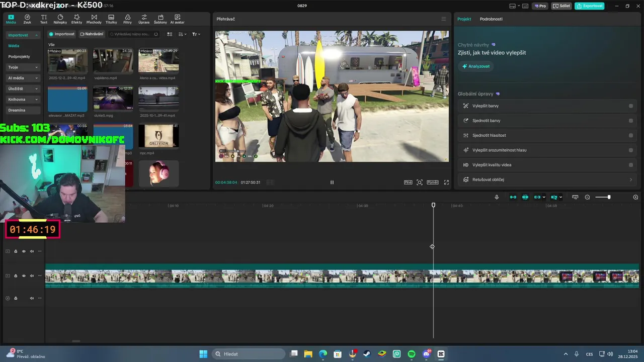The image size is (644, 362).
Task: Enable the Sjednotit barvy checkbox
Action: (x=631, y=121)
